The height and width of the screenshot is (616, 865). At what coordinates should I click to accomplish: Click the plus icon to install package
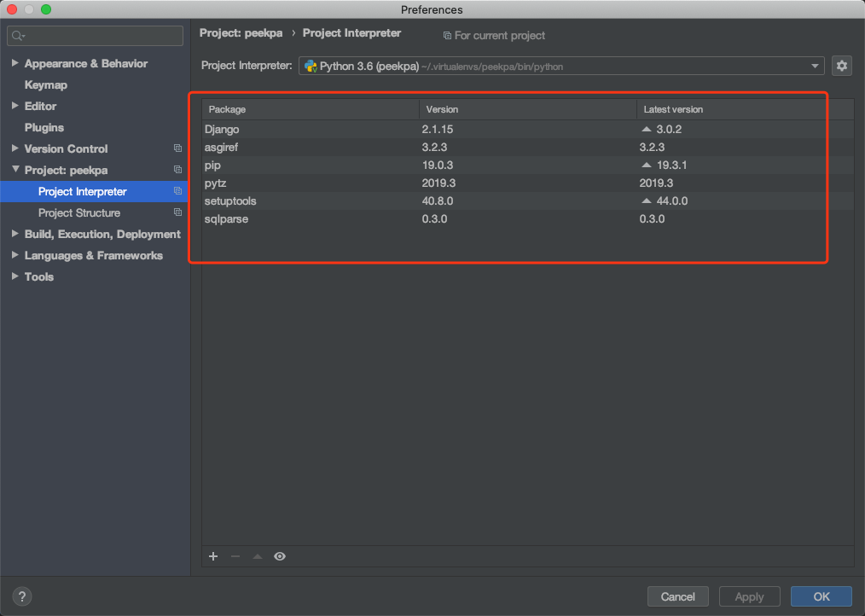[213, 556]
